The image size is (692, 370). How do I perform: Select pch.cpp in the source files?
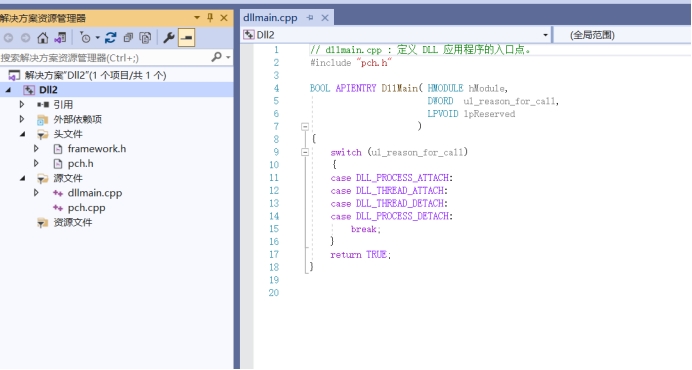(x=86, y=208)
